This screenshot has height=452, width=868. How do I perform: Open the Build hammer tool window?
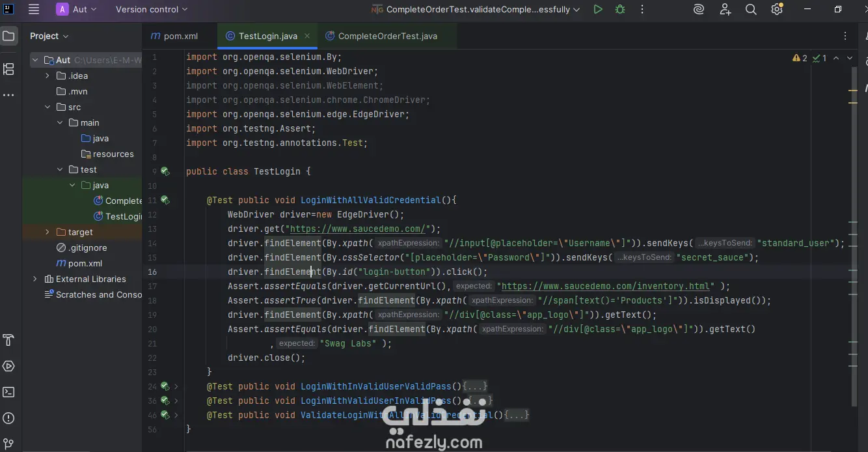click(x=8, y=340)
